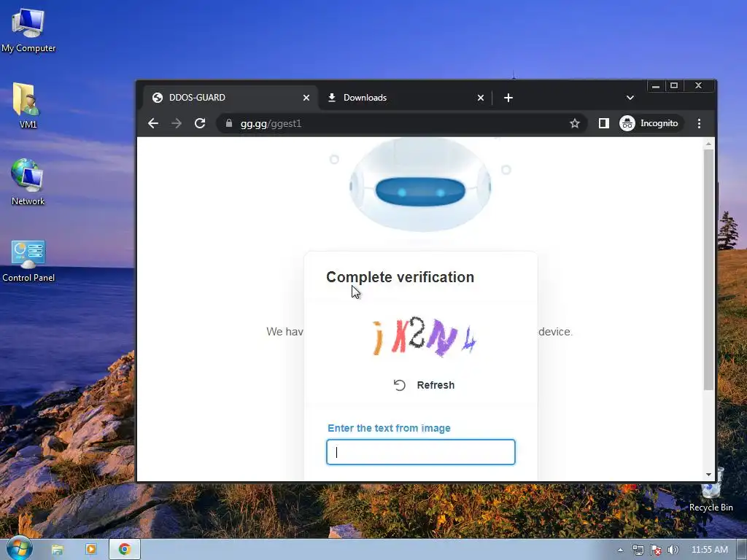Open a new tab with plus button
The width and height of the screenshot is (747, 560).
tap(508, 98)
